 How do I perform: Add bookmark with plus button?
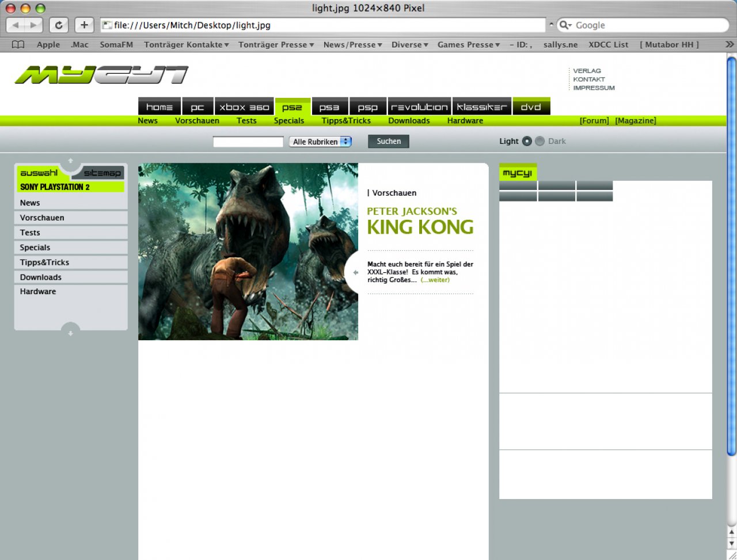tap(84, 25)
